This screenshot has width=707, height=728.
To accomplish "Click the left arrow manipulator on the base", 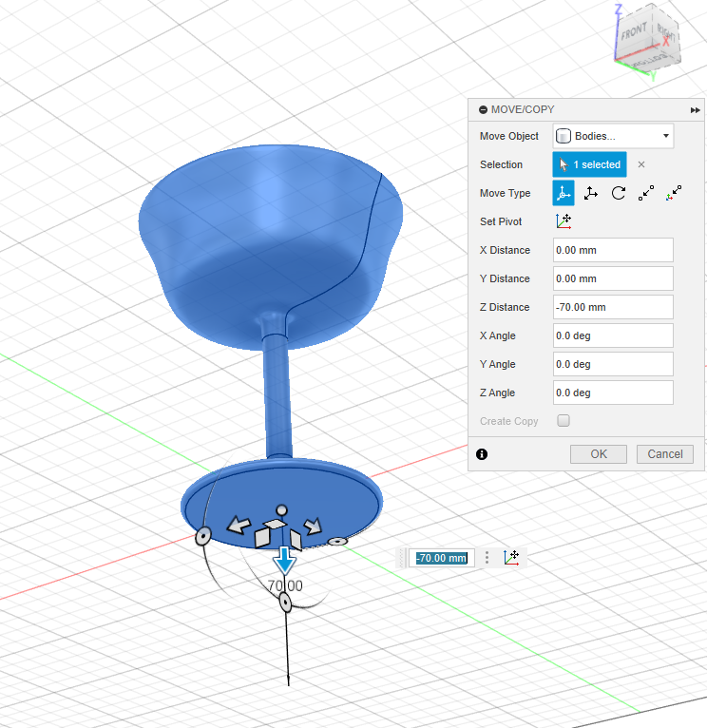I will 239,526.
